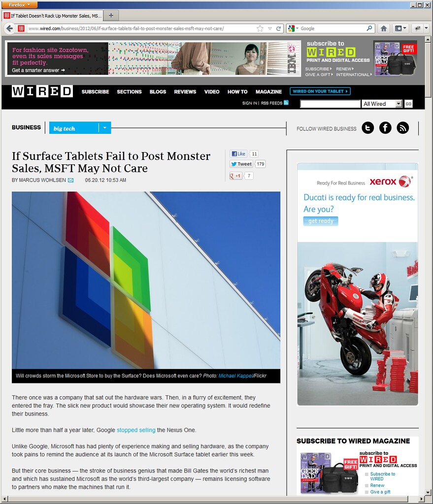Tweet this article

241,164
